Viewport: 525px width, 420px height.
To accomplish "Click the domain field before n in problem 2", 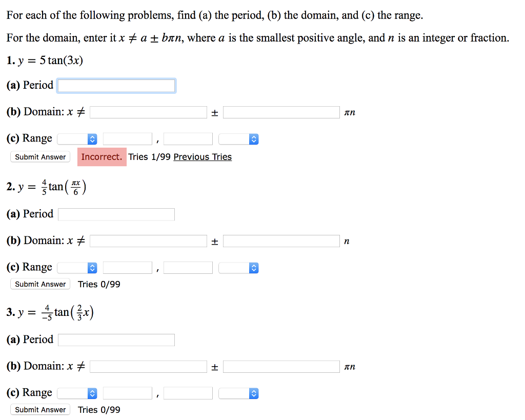I will coord(281,241).
